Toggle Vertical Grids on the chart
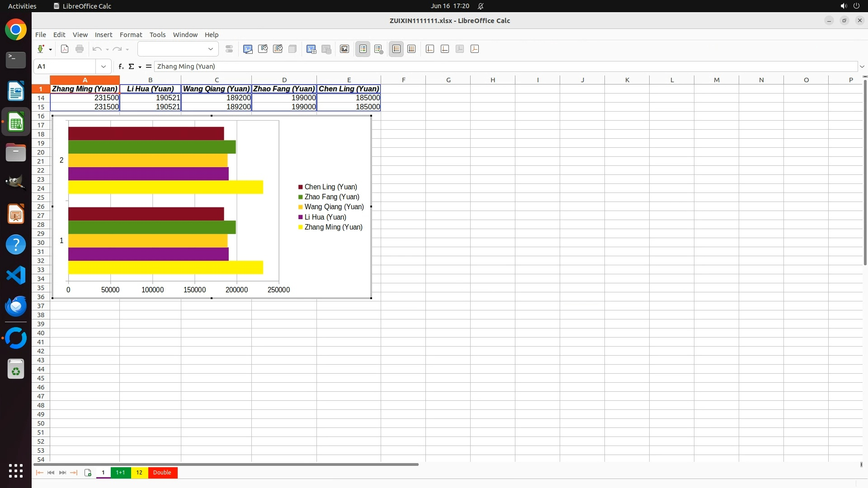 411,49
